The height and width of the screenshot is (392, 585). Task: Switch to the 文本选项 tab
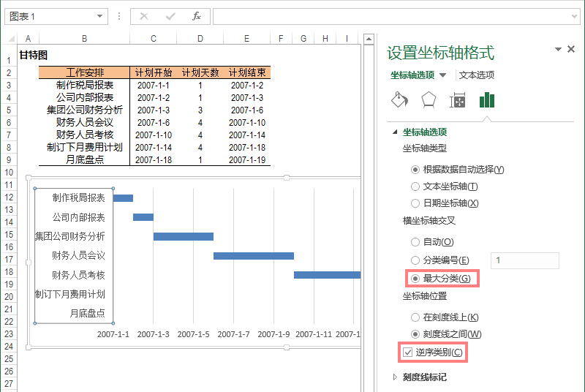pos(477,75)
